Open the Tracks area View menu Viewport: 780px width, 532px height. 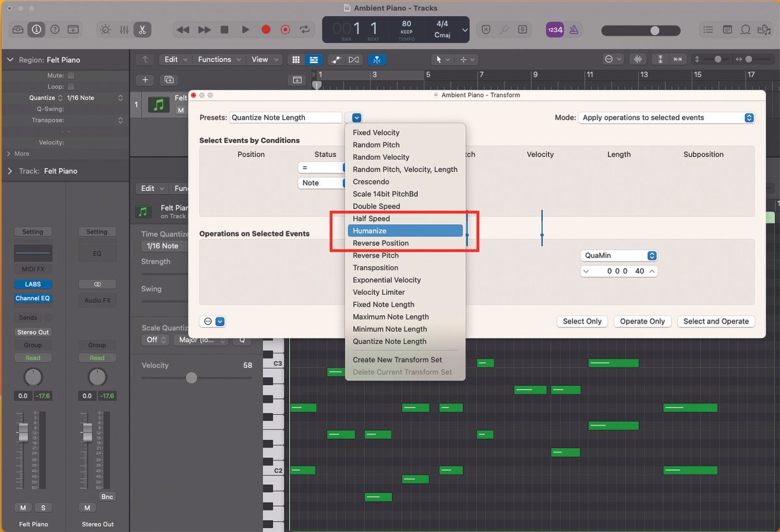[x=265, y=59]
